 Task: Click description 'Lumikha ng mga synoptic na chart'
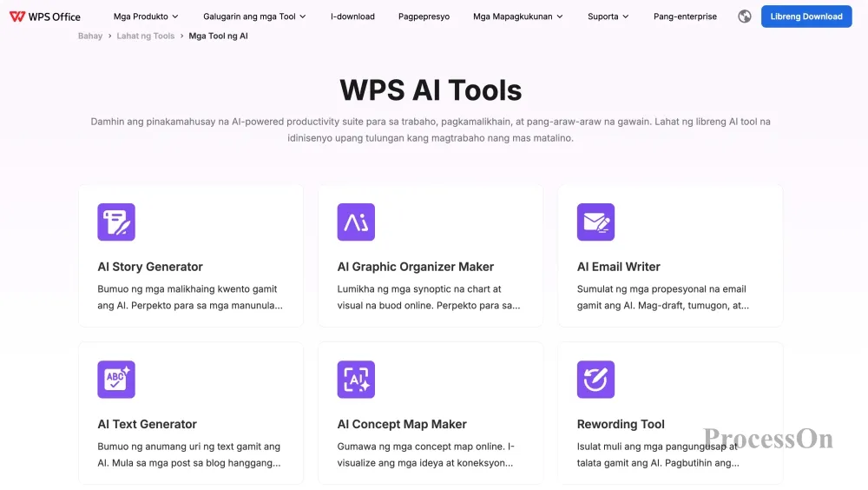point(429,297)
